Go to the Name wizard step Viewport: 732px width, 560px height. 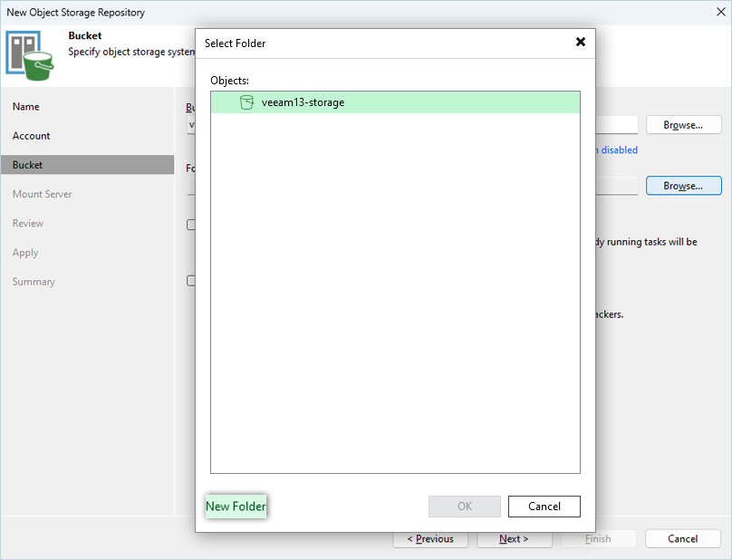click(x=26, y=107)
